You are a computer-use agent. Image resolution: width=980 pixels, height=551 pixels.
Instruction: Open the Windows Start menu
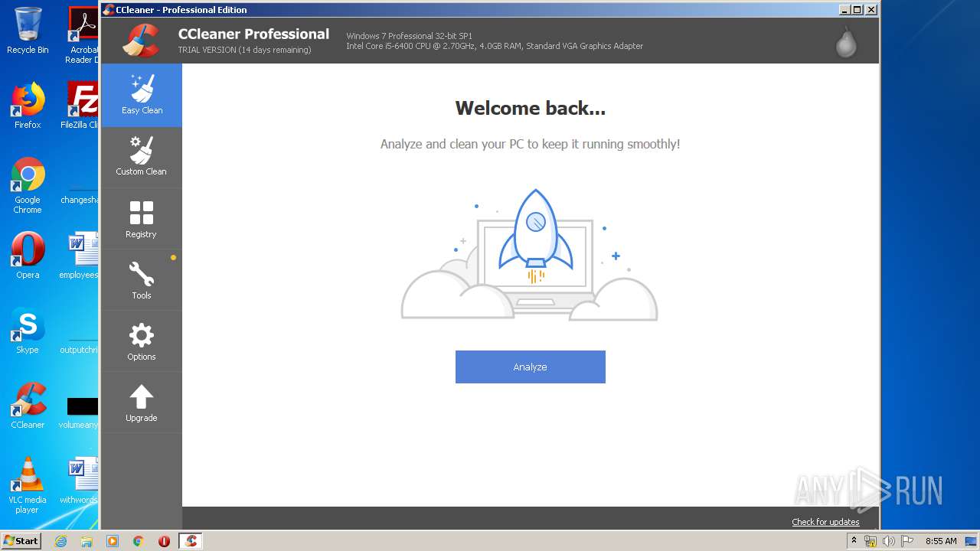[x=21, y=540]
